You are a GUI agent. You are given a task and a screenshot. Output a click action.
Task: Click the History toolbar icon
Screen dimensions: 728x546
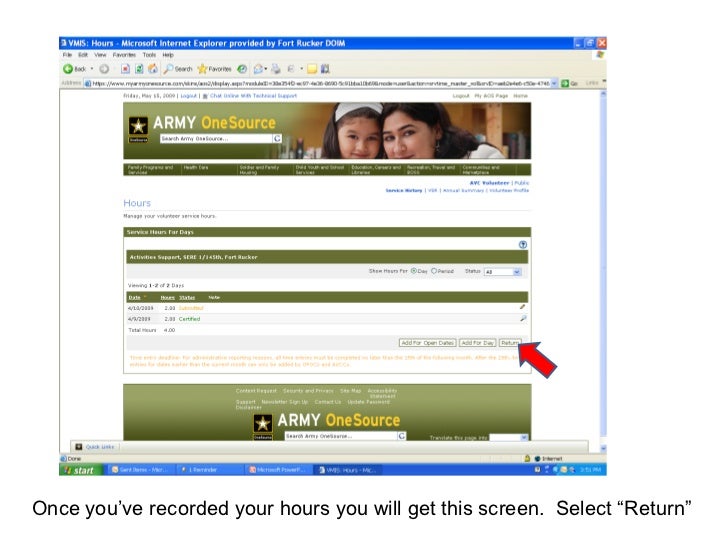242,69
